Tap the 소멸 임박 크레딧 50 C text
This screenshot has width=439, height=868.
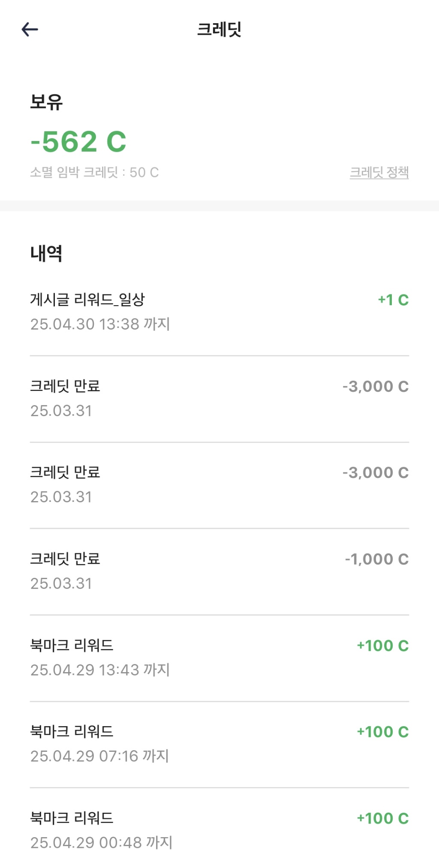pos(94,172)
